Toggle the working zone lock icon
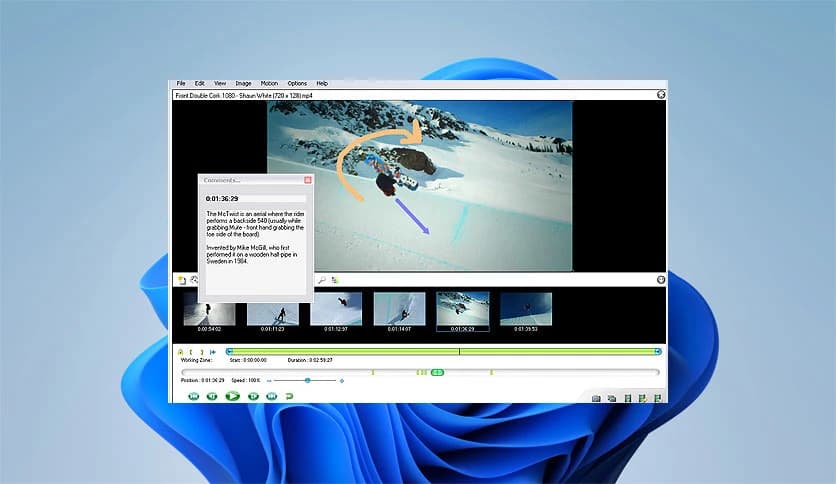The image size is (836, 484). pyautogui.click(x=180, y=352)
